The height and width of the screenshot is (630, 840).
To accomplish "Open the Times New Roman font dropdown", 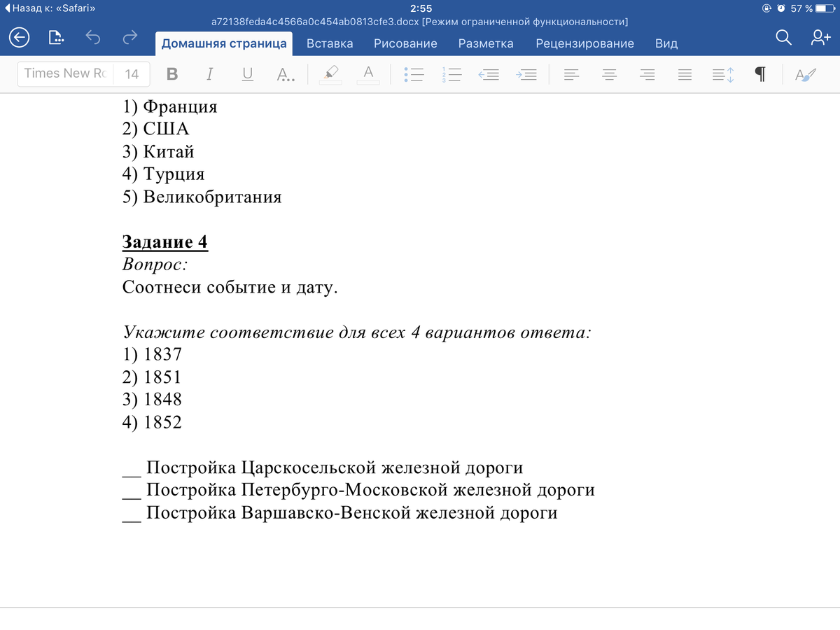I will 65,73.
